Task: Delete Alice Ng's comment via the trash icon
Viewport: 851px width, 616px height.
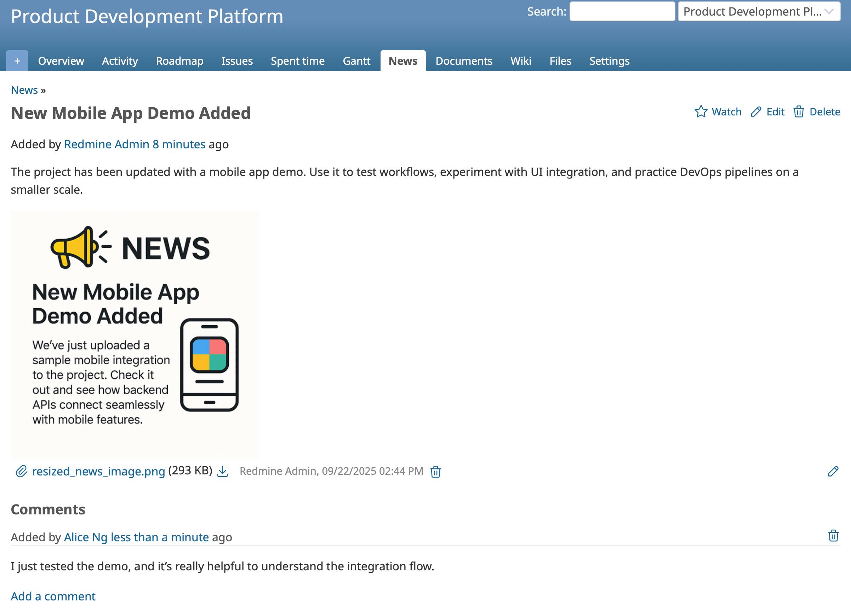Action: coord(833,536)
